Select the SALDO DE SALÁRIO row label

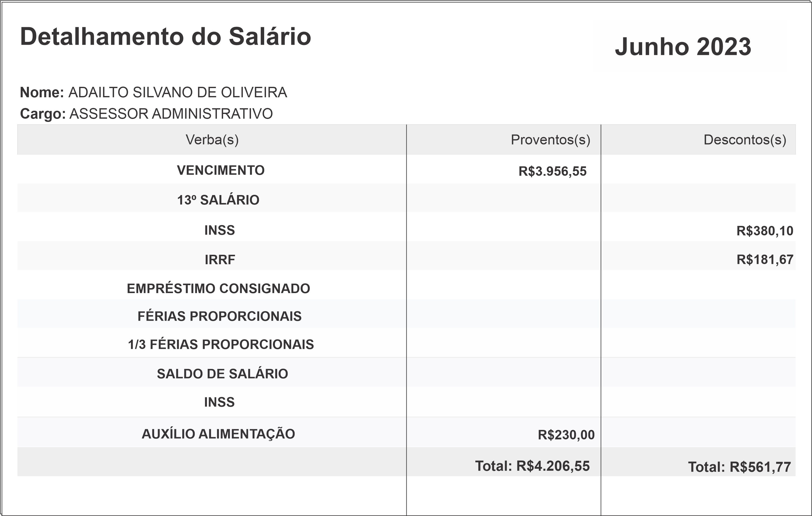tap(222, 374)
